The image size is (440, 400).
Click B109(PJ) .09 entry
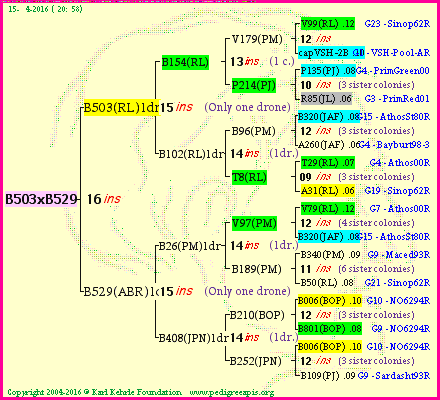point(328,376)
